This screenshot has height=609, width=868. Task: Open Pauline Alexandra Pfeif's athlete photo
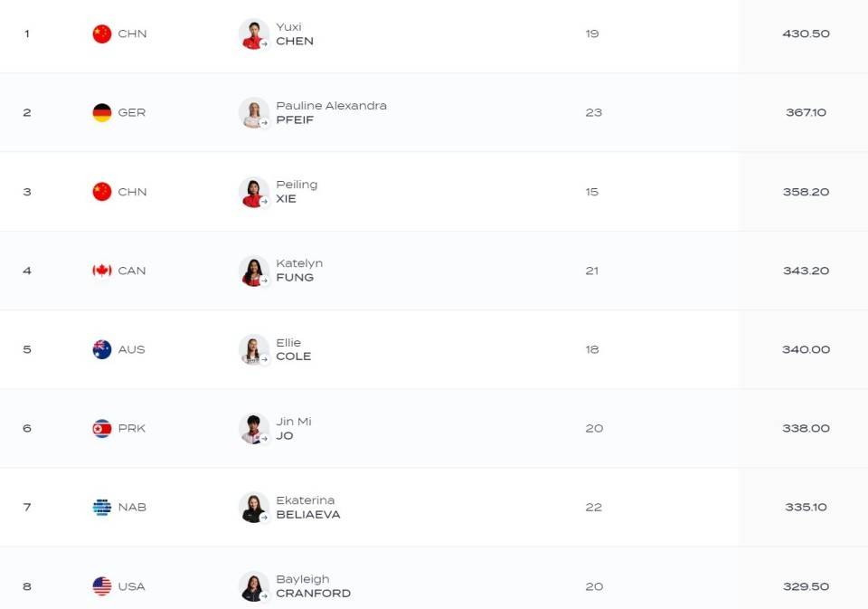[x=253, y=112]
